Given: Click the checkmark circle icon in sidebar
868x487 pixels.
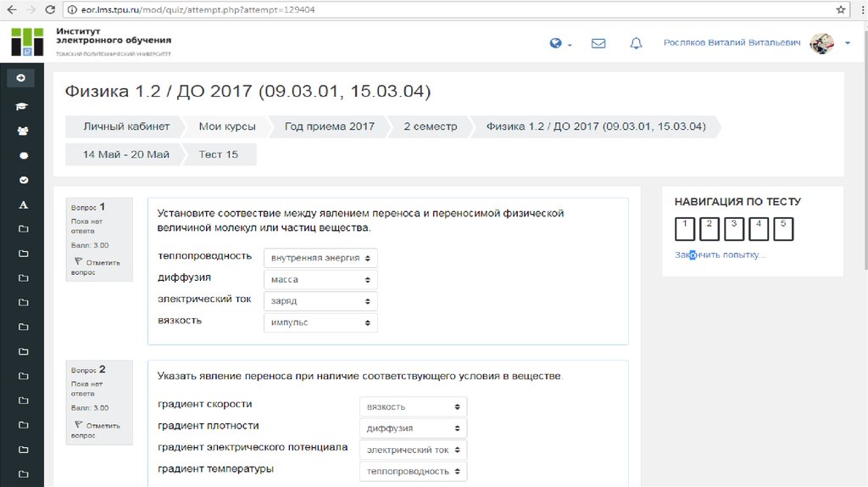Looking at the screenshot, I should click(23, 180).
